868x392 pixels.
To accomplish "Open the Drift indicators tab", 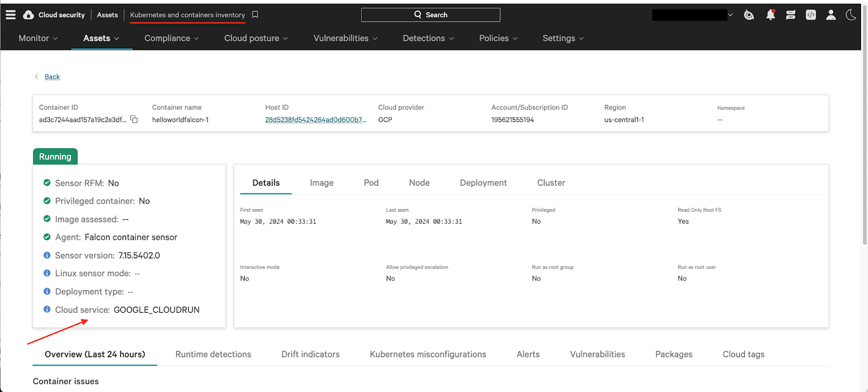I will [x=310, y=355].
